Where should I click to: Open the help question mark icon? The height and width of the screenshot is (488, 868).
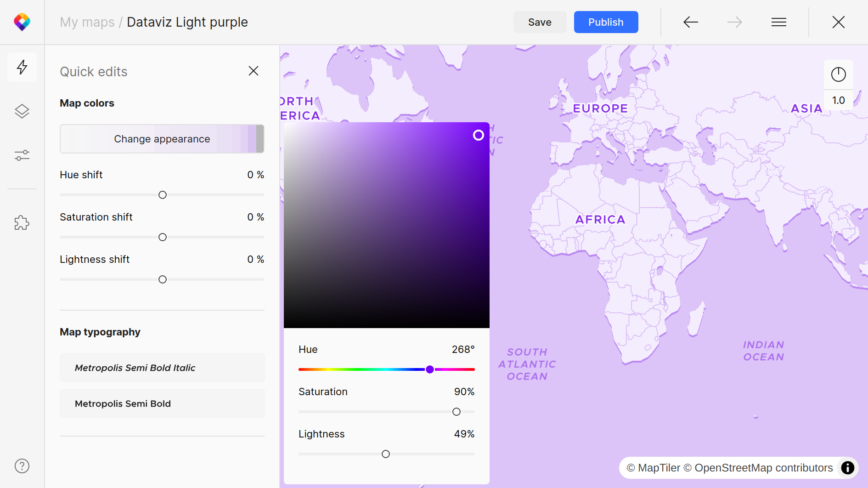point(22,466)
